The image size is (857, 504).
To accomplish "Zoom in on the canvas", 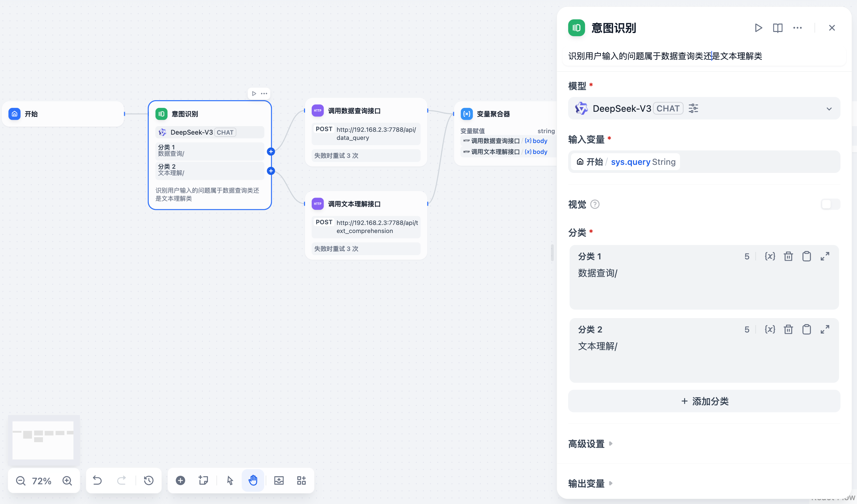I will (x=67, y=481).
